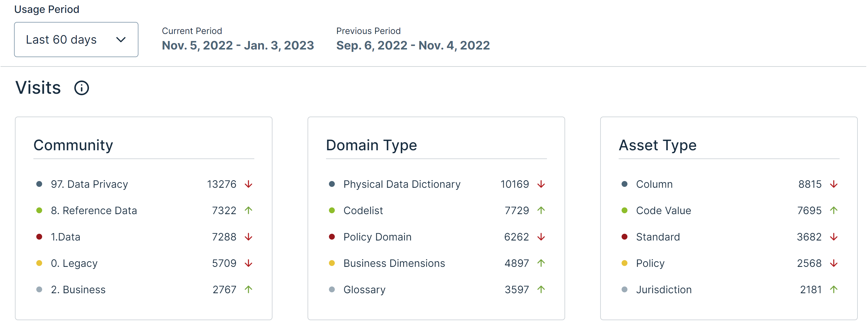Viewport: 868px width, 331px height.
Task: Click the up arrow beside Glossary
Action: tap(541, 289)
